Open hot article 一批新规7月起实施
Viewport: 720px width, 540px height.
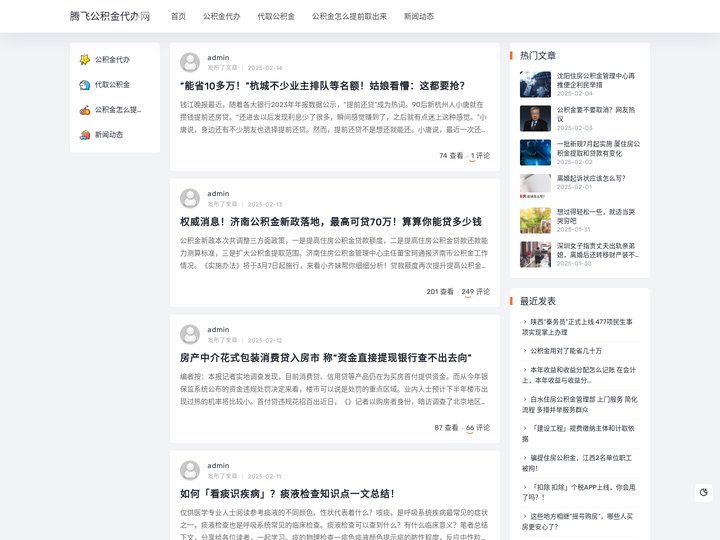tap(598, 148)
